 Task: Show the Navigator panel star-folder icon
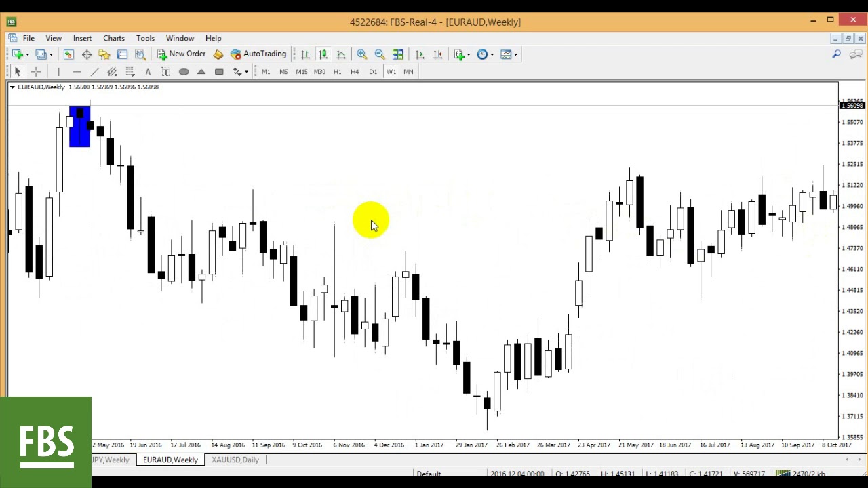click(104, 54)
